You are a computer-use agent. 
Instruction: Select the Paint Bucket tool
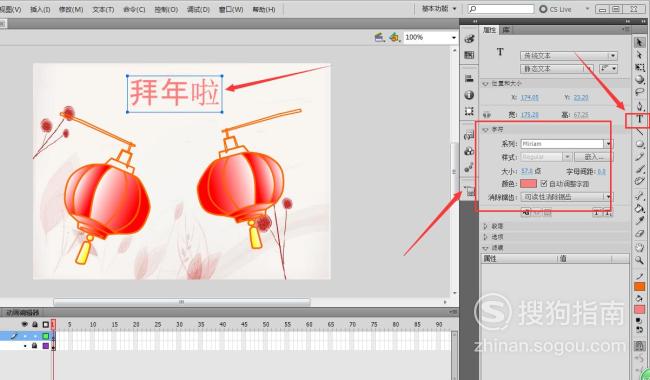[639, 208]
